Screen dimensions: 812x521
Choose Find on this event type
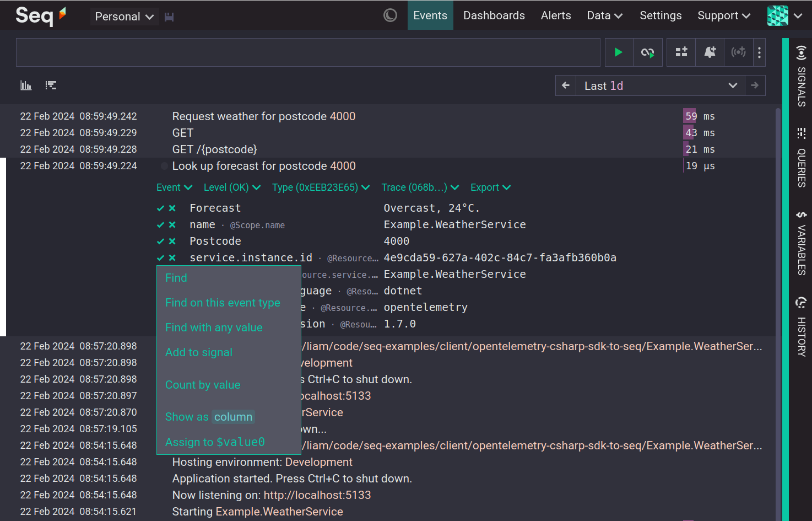pos(223,303)
